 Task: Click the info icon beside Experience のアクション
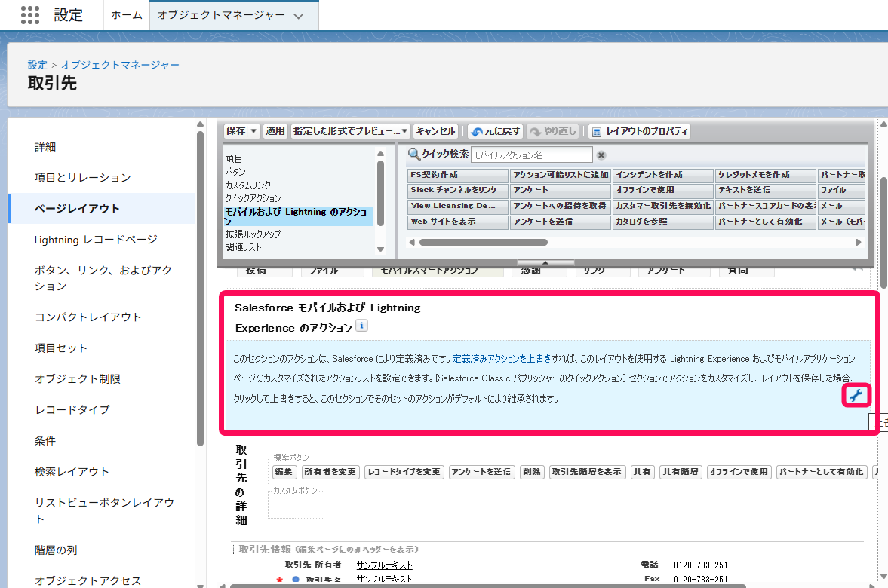tap(361, 326)
